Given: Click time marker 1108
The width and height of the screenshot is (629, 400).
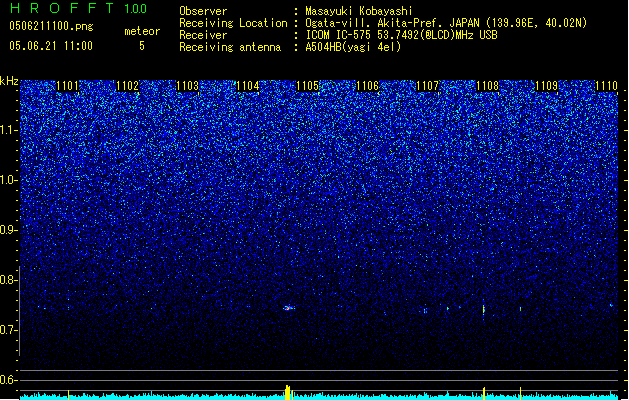Looking at the screenshot, I should pyautogui.click(x=487, y=86).
